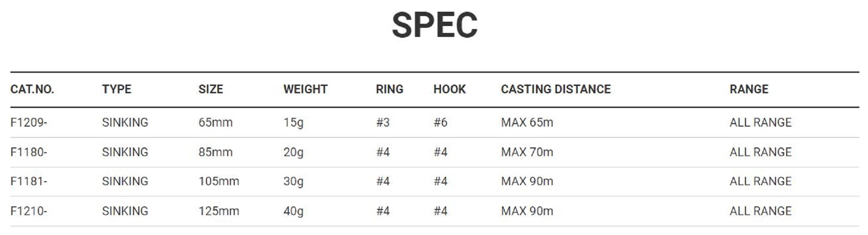
Task: Select catalog number F1181-
Action: click(x=29, y=181)
